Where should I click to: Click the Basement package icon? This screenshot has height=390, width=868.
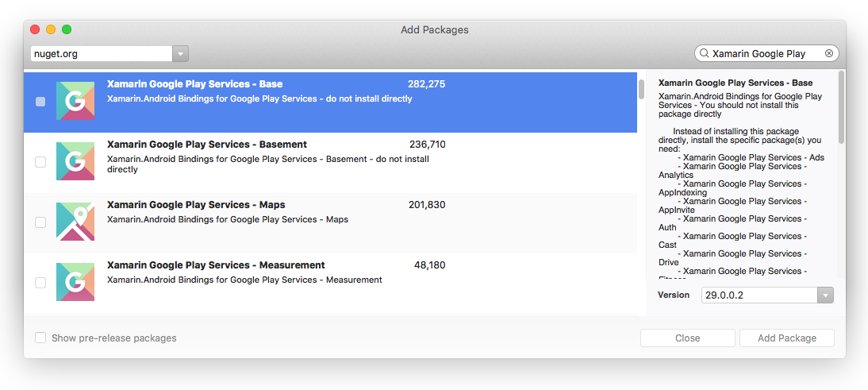click(75, 161)
